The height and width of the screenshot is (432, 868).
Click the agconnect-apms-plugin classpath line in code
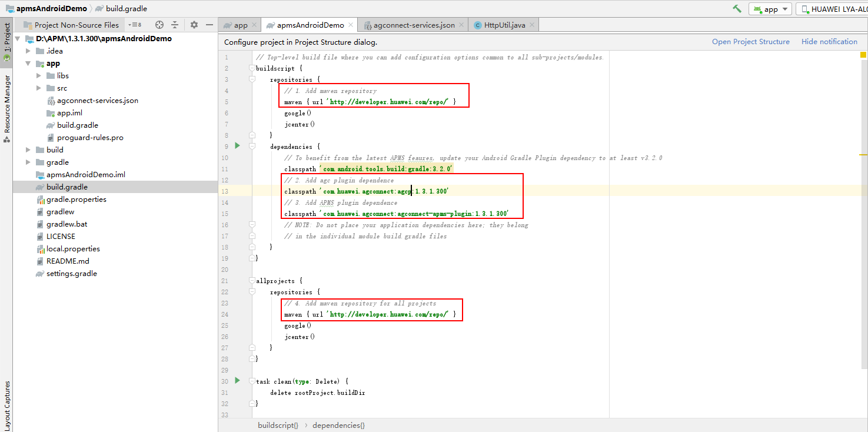(x=396, y=214)
